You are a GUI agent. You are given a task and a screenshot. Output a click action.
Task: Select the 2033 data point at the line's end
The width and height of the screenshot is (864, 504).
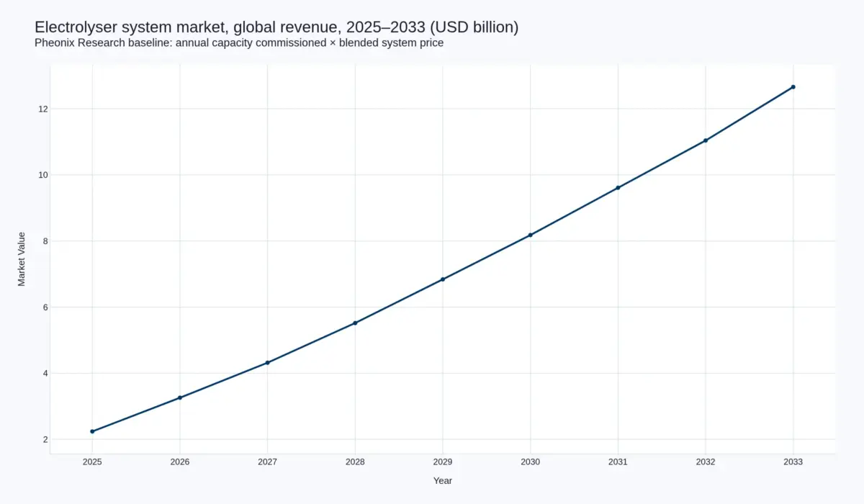(793, 87)
